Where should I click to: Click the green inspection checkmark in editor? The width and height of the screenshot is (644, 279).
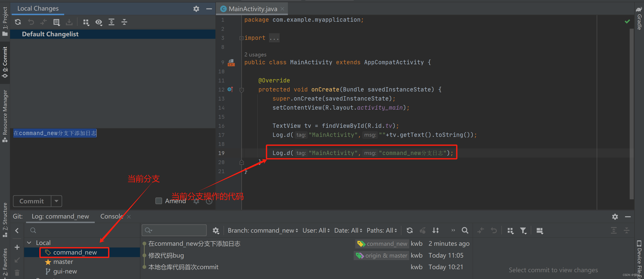[x=627, y=21]
